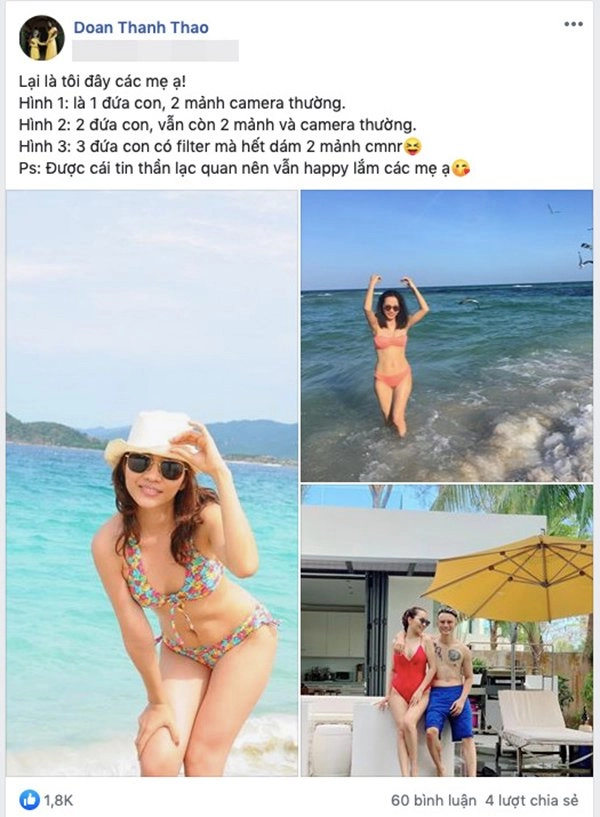Viewport: 600px width, 817px height.
Task: Click the Doan Thanh Thao name link
Action: coord(141,28)
